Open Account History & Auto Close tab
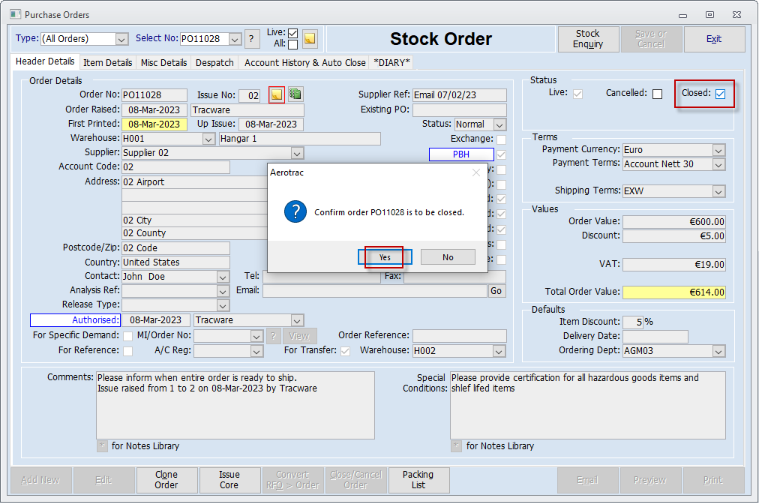759x503 pixels. coord(304,63)
